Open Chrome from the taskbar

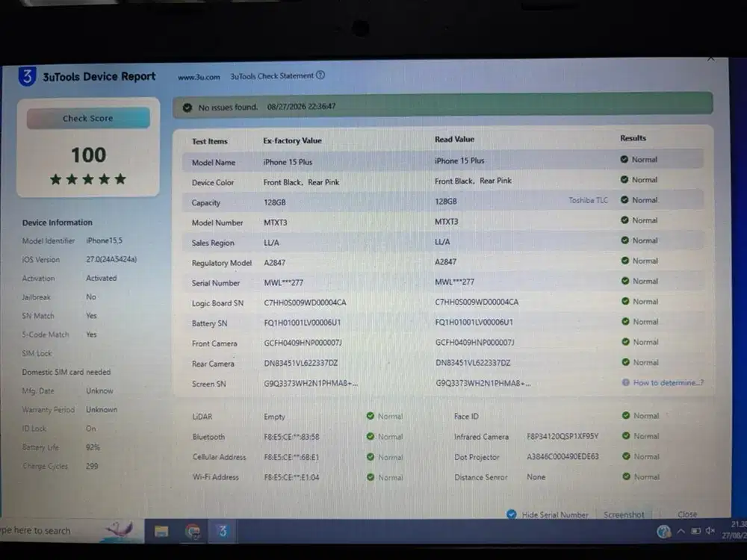[193, 531]
